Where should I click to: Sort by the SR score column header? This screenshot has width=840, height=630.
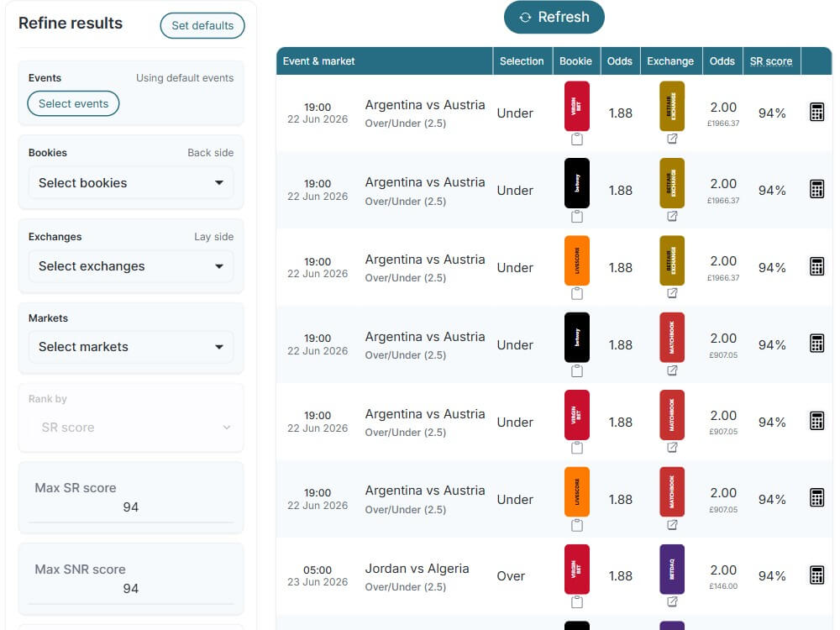pyautogui.click(x=771, y=61)
